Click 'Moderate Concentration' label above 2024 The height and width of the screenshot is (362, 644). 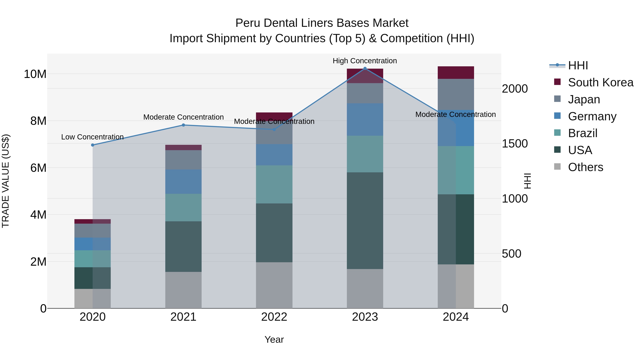point(455,114)
